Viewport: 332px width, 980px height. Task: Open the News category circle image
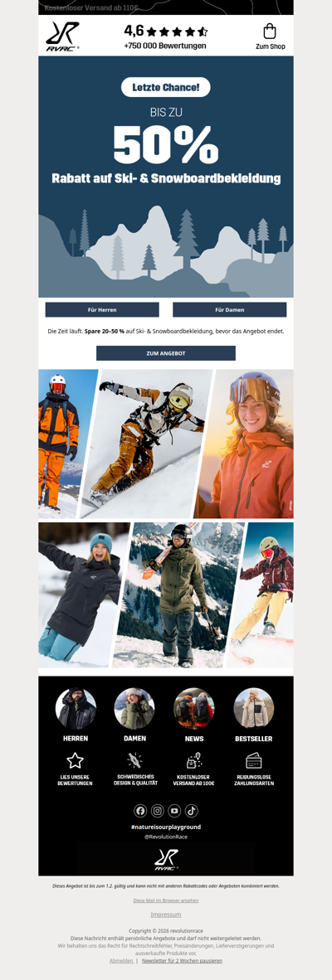coord(194,708)
